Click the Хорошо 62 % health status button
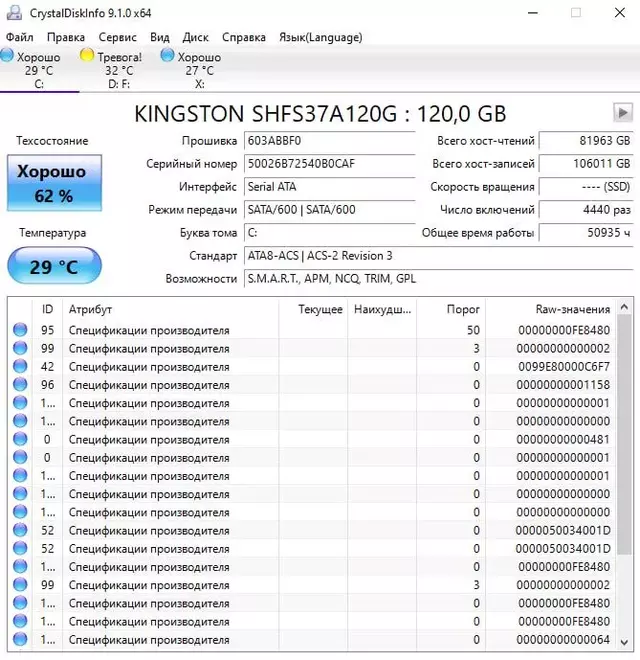This screenshot has height=660, width=640. pyautogui.click(x=54, y=183)
